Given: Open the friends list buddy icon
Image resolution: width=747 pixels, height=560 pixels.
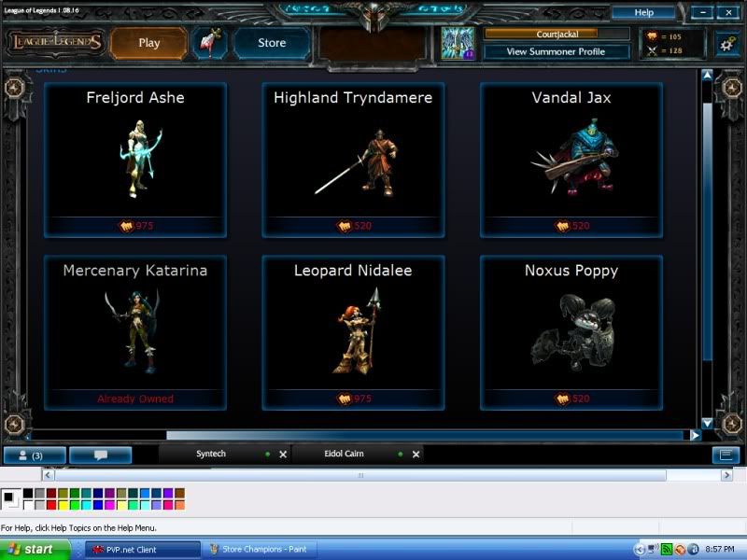Looking at the screenshot, I should [35, 455].
